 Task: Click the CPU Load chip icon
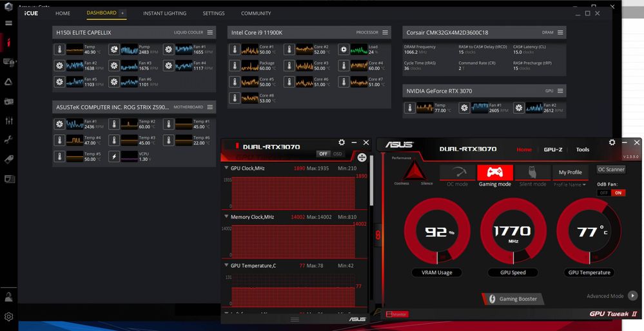click(x=344, y=49)
